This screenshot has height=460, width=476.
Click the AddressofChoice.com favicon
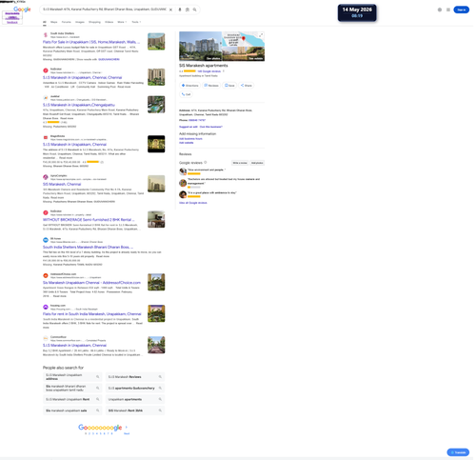46,275
